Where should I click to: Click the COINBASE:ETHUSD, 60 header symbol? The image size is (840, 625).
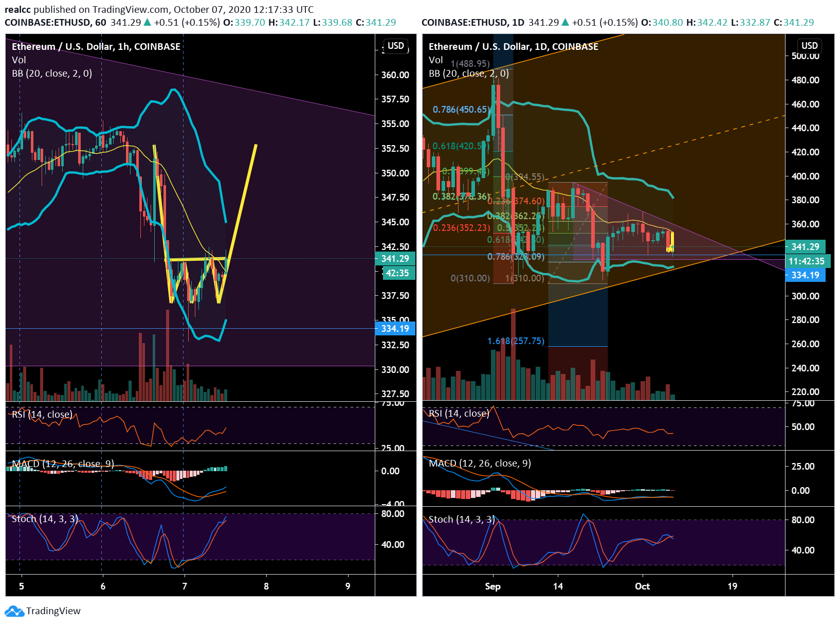(x=56, y=23)
